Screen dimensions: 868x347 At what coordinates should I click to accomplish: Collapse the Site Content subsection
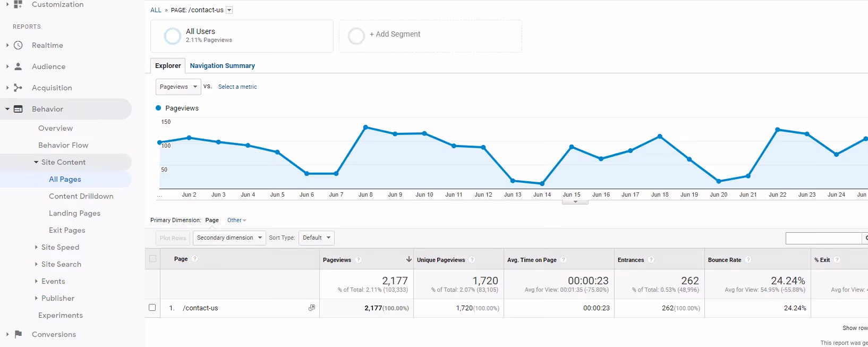tap(36, 162)
